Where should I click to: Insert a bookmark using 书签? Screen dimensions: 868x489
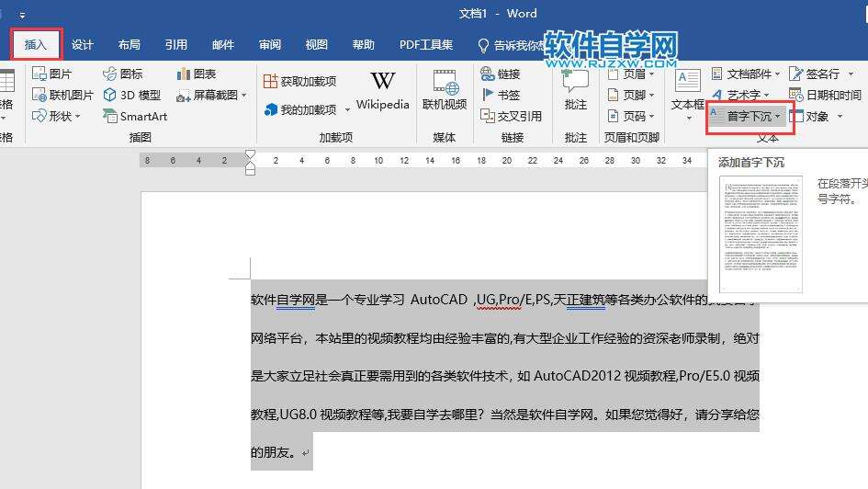point(501,95)
